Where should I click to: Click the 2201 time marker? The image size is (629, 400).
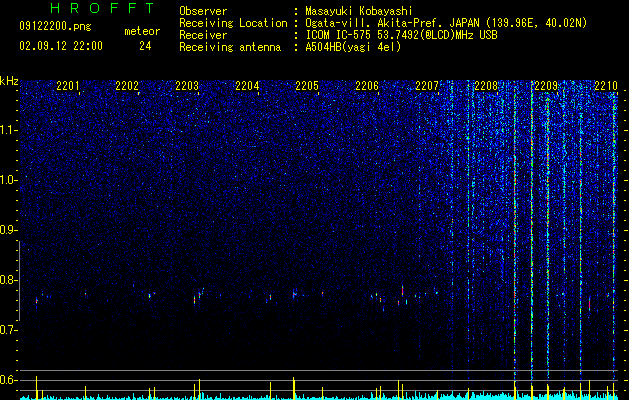[x=67, y=86]
